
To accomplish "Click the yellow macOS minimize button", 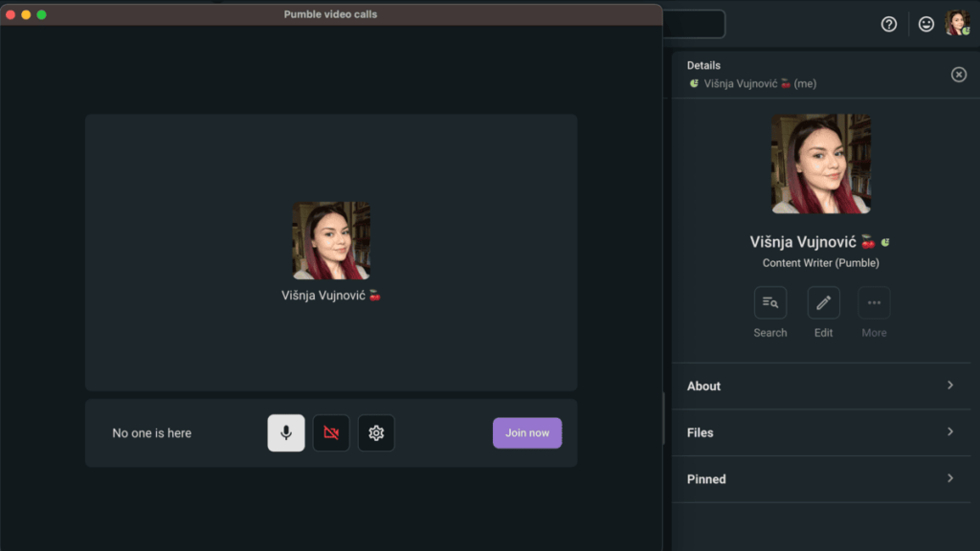I will 26,14.
